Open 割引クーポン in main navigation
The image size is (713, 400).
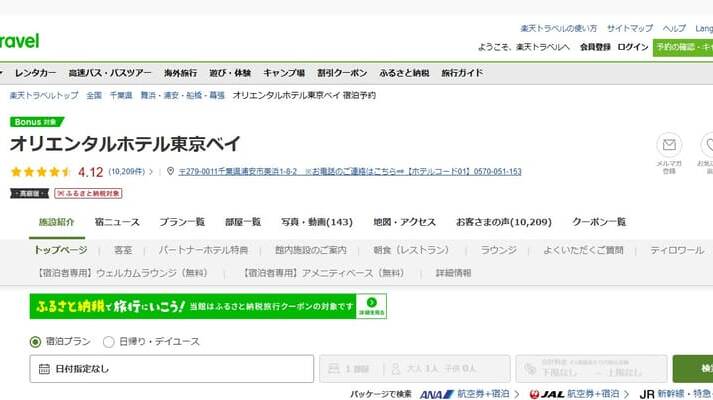[342, 73]
